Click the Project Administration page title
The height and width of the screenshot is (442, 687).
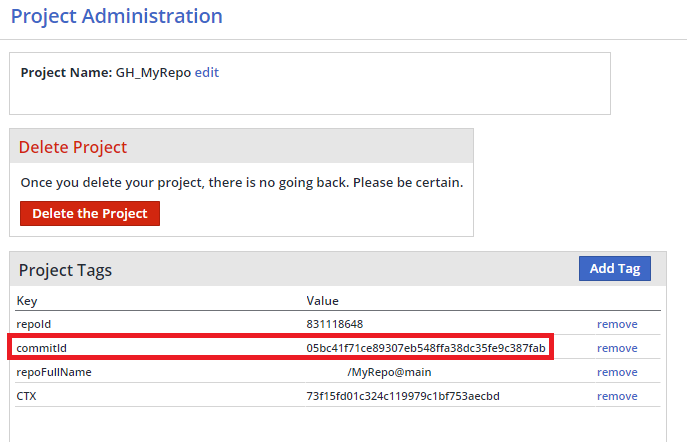point(116,16)
